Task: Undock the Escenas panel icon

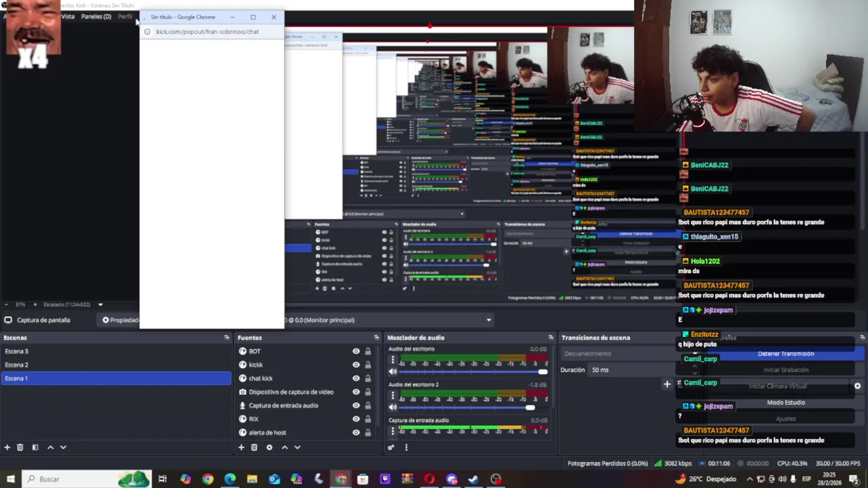Action: (226, 338)
